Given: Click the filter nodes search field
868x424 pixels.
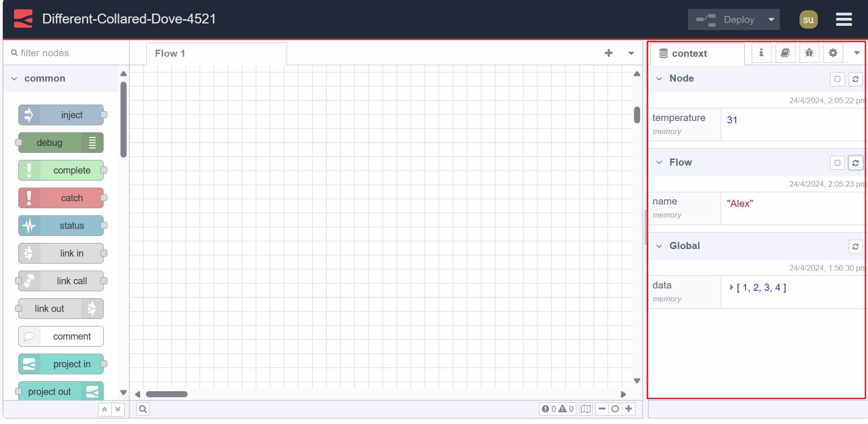Looking at the screenshot, I should (66, 53).
